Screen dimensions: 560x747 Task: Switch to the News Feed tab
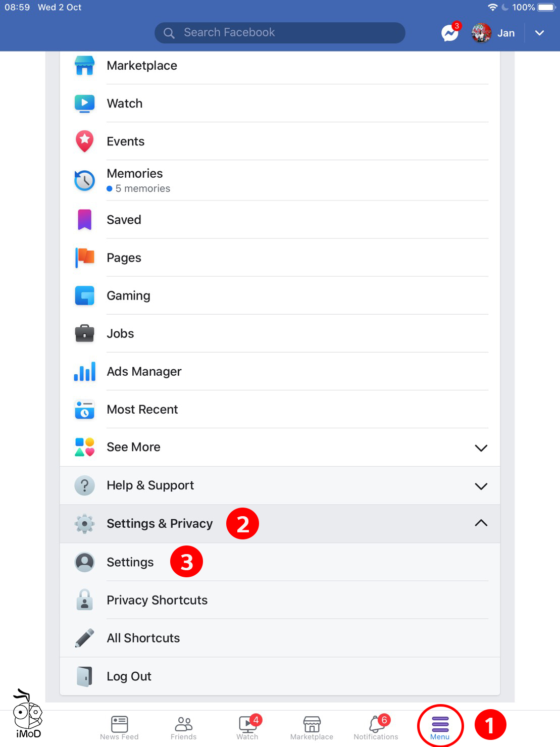tap(119, 726)
